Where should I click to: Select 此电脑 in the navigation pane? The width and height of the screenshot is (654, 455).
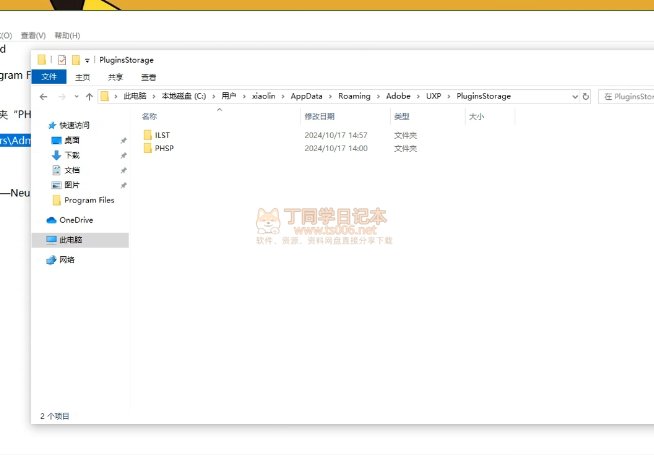80,240
